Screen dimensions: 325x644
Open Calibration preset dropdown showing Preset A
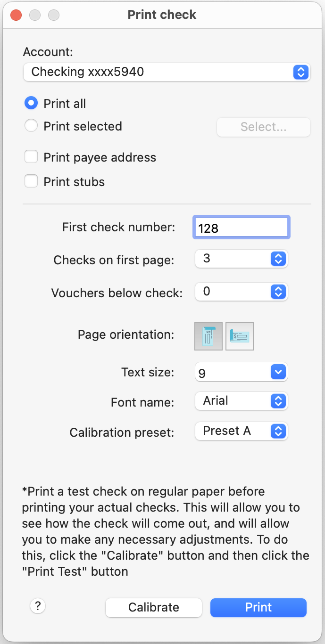(241, 431)
